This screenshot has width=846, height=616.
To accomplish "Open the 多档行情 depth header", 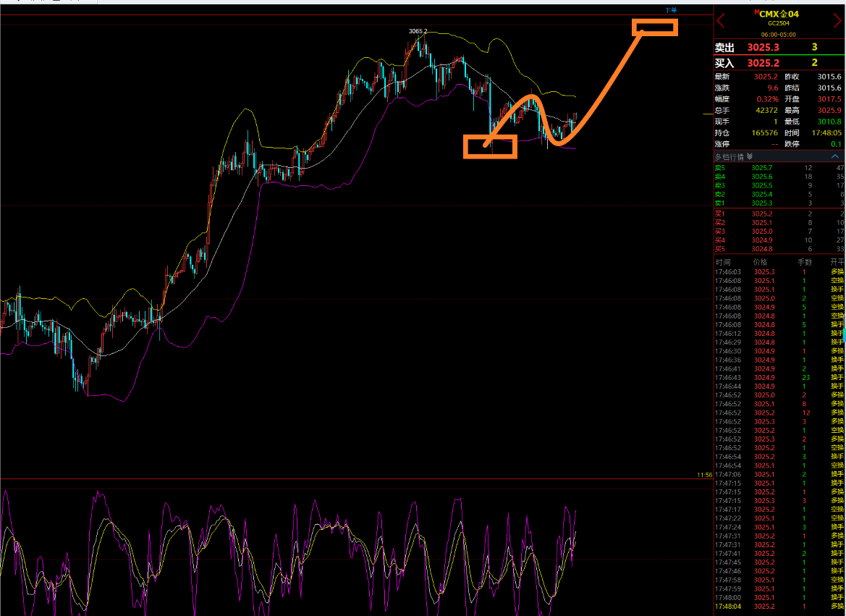I will (x=779, y=156).
